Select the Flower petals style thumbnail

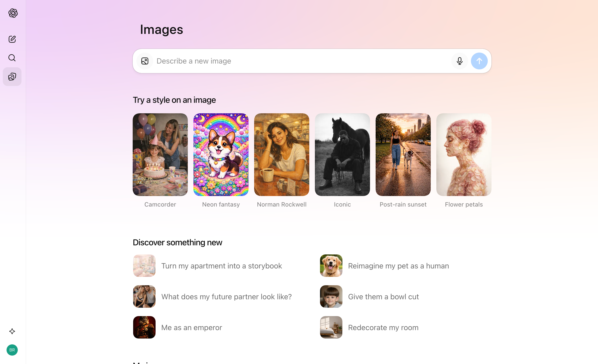coord(464,155)
